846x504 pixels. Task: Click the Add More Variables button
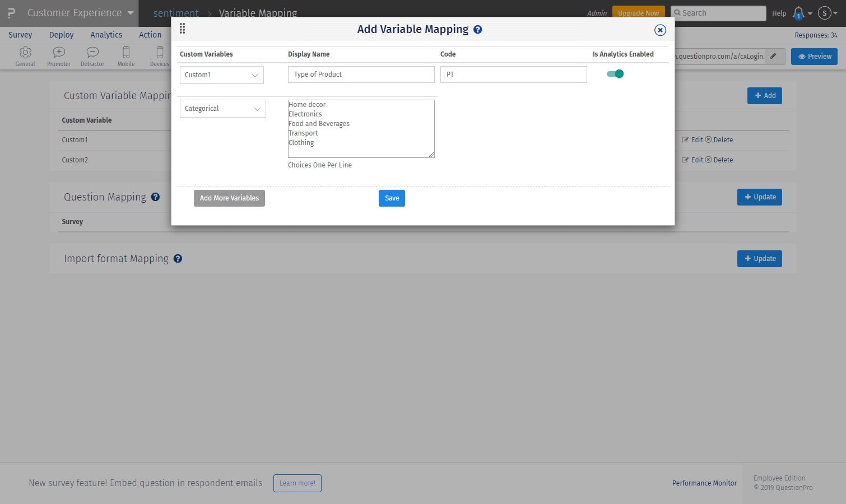pos(229,198)
